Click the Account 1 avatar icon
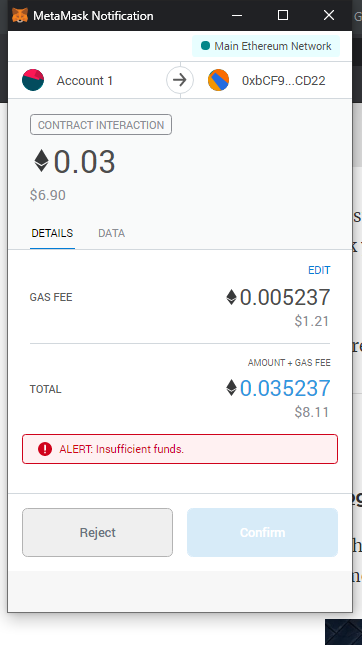This screenshot has height=645, width=362. point(33,80)
